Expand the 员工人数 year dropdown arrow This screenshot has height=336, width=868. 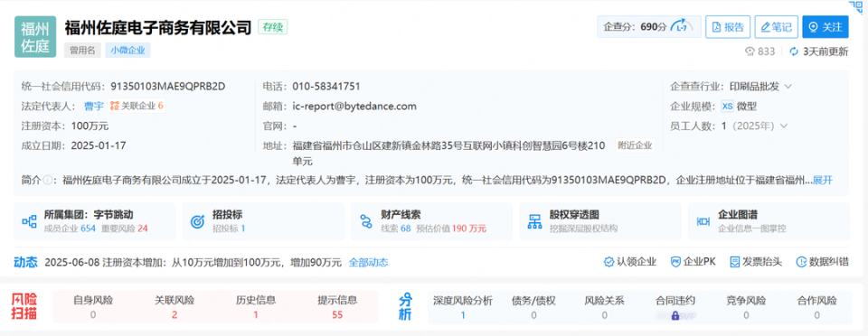click(783, 126)
